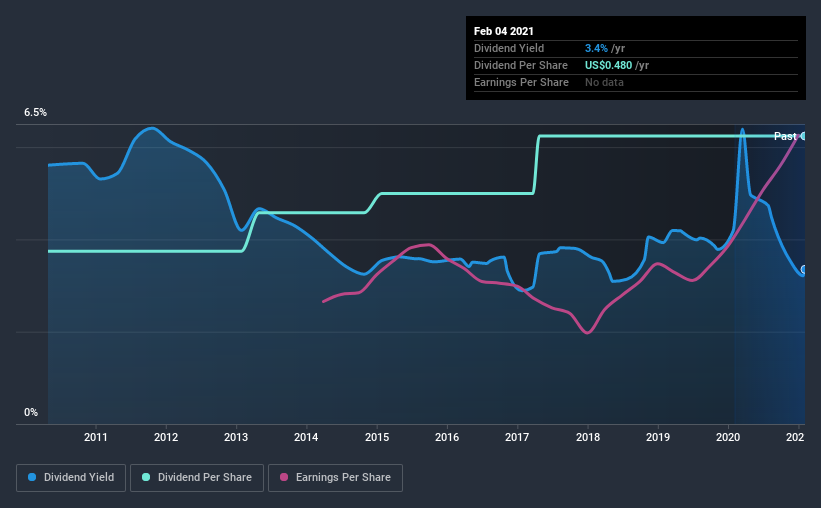Viewport: 821px width, 508px height.
Task: Click the 2019 x-axis label
Action: coord(658,437)
